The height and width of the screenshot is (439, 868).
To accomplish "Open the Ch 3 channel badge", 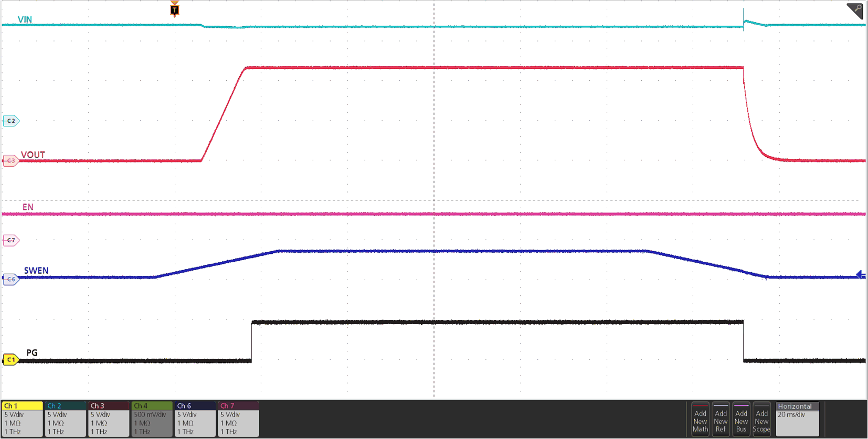I will (109, 419).
